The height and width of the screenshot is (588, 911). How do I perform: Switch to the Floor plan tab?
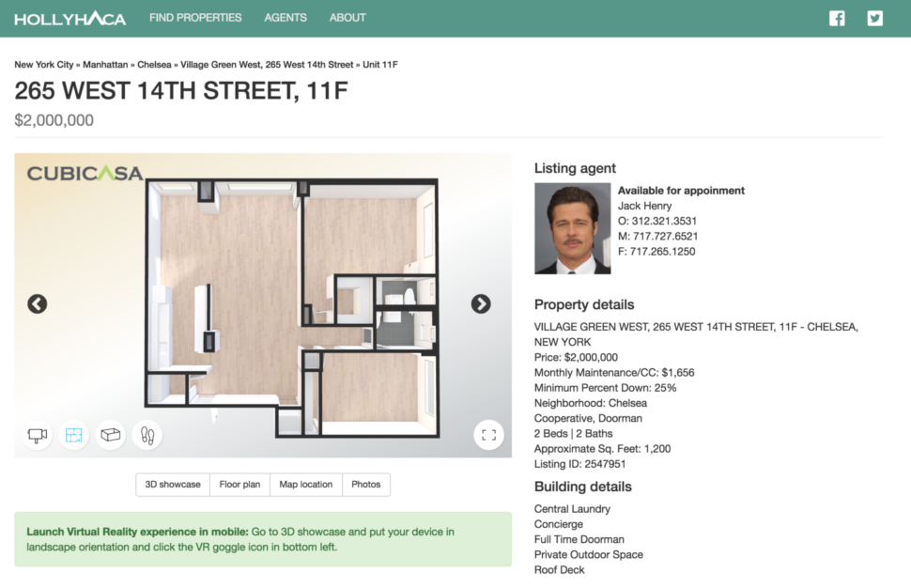(x=239, y=485)
